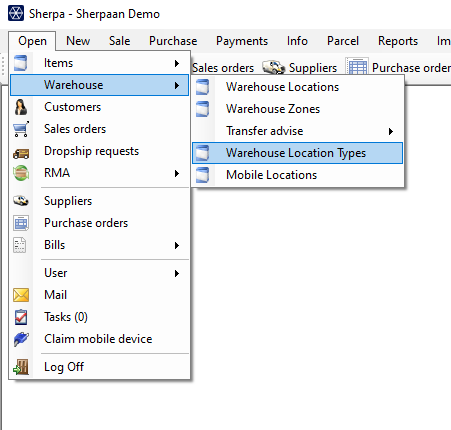Viewport: 451px width, 430px height.
Task: Click the Suppliers van icon in toolbar
Action: click(x=273, y=68)
